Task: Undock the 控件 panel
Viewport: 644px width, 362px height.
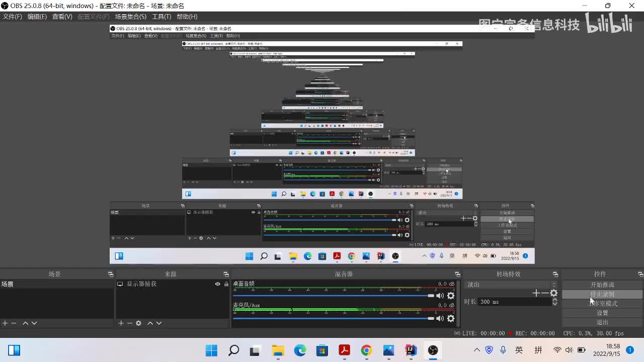Action: pos(640,274)
